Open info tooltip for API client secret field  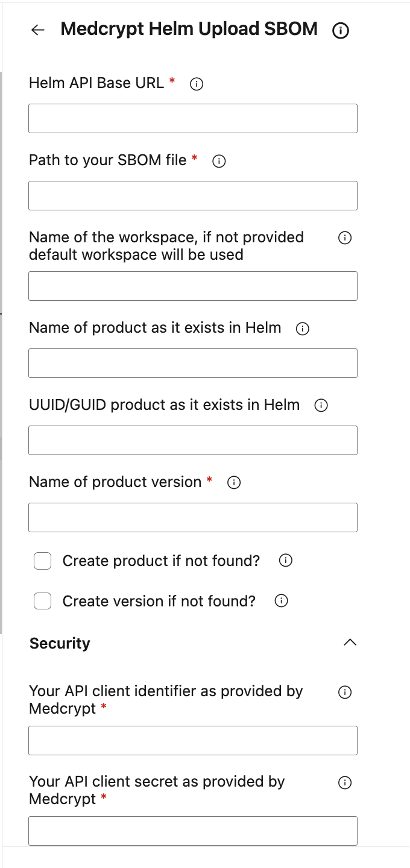tap(344, 782)
